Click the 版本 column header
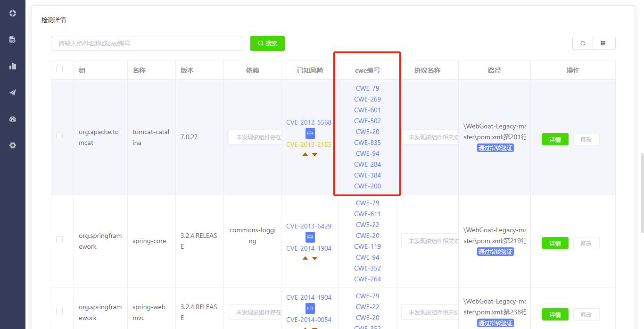This screenshot has width=644, height=329. 187,70
